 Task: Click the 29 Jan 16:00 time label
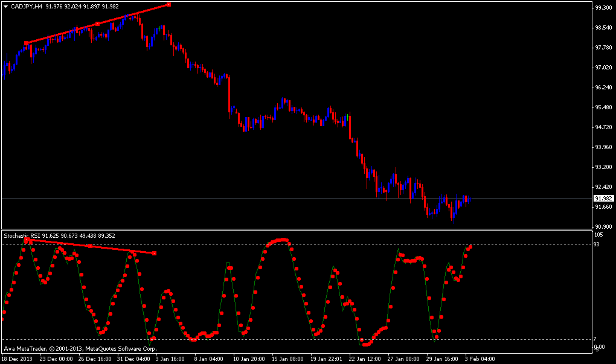[x=442, y=359]
